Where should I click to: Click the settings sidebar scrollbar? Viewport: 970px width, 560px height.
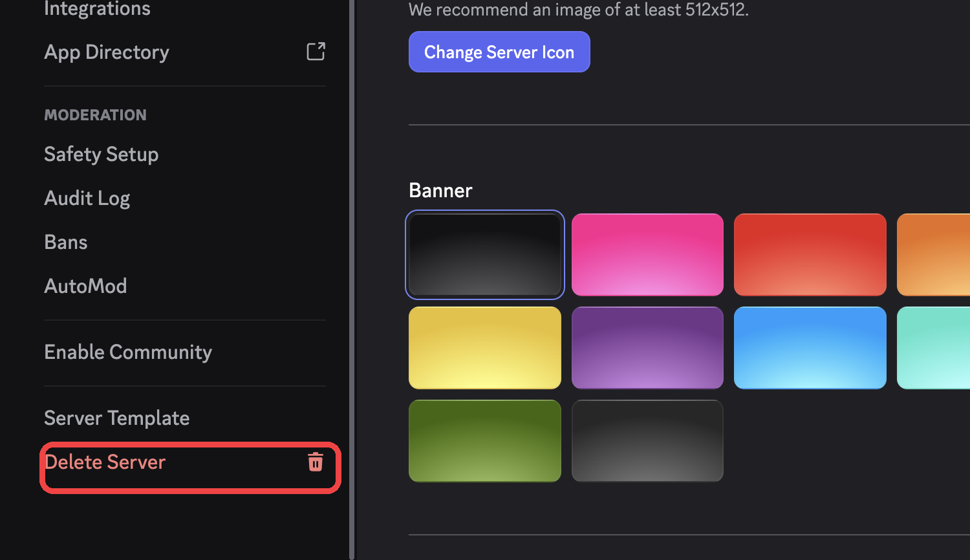tap(352, 279)
